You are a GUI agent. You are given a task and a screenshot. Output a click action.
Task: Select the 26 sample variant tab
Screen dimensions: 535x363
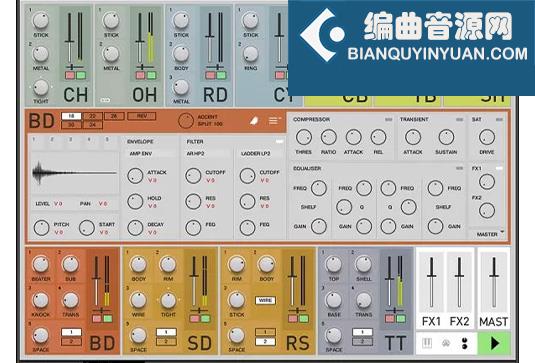[x=114, y=116]
